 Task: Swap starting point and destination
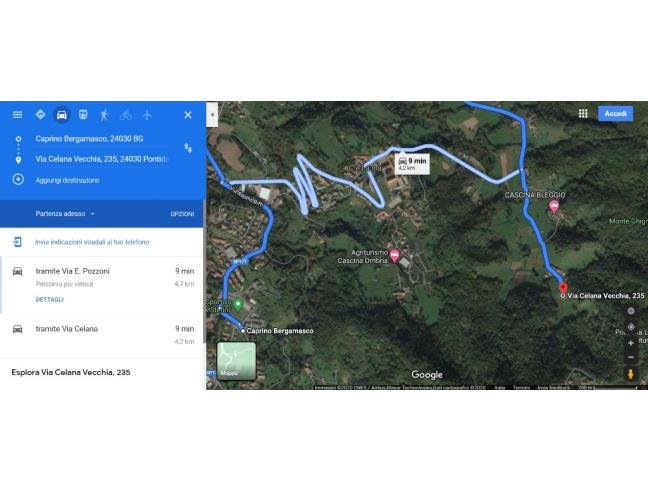pyautogui.click(x=188, y=148)
